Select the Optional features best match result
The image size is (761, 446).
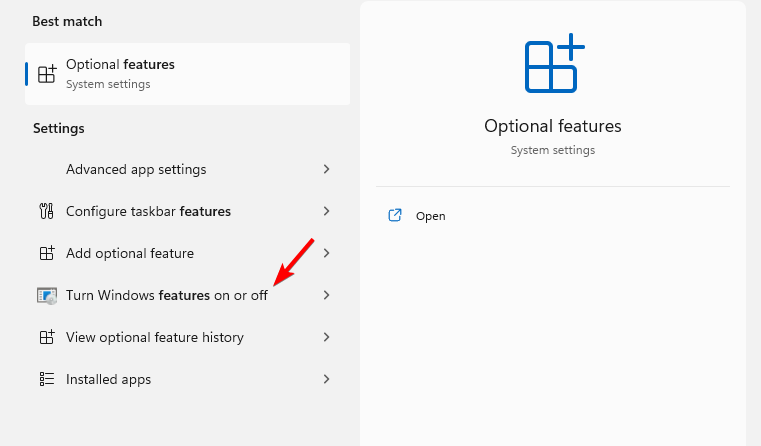[x=187, y=74]
